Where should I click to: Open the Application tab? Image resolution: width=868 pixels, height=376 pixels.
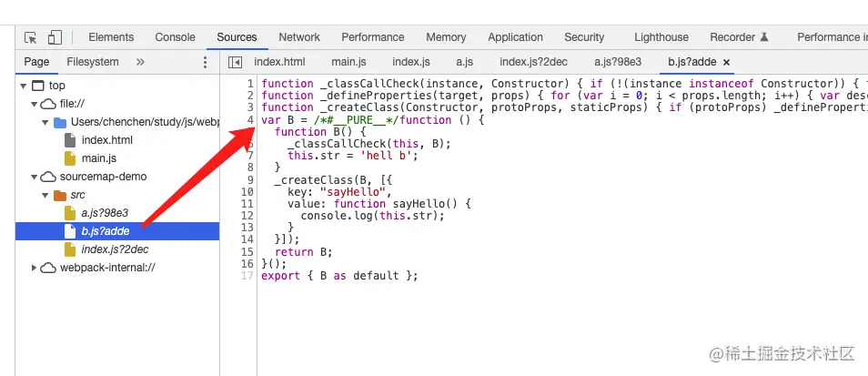point(515,37)
